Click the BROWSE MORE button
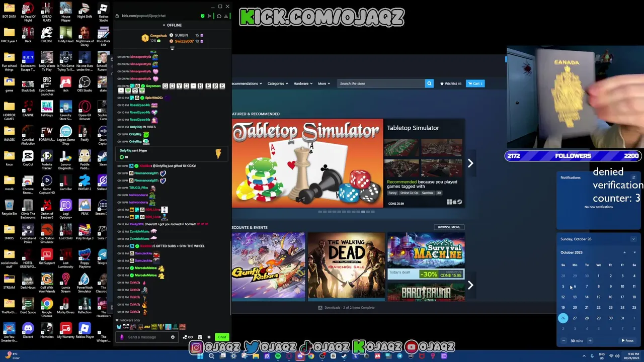 click(x=449, y=227)
